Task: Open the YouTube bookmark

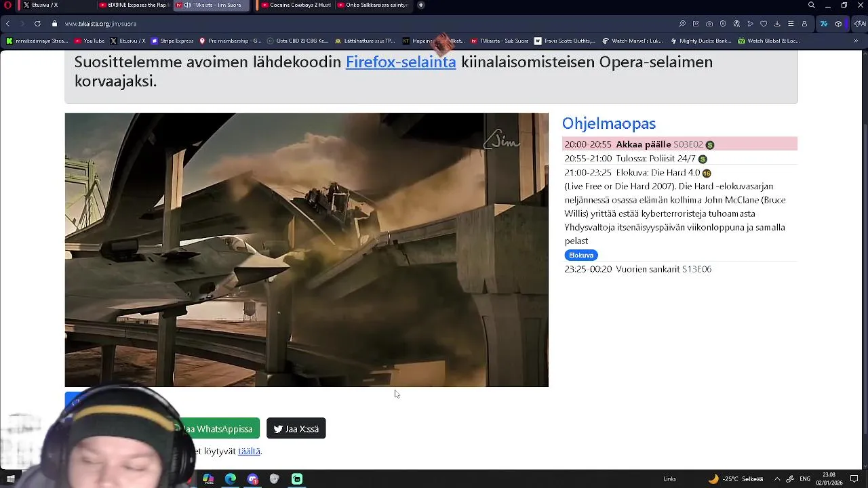Action: [90, 41]
